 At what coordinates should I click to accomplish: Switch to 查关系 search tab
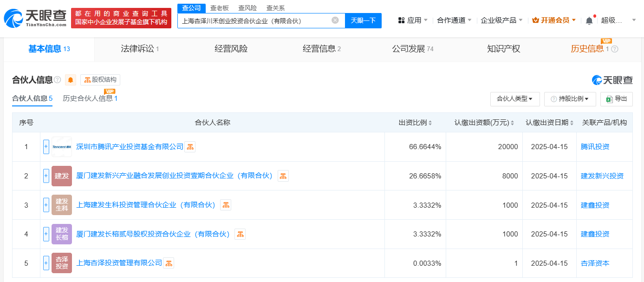275,8
